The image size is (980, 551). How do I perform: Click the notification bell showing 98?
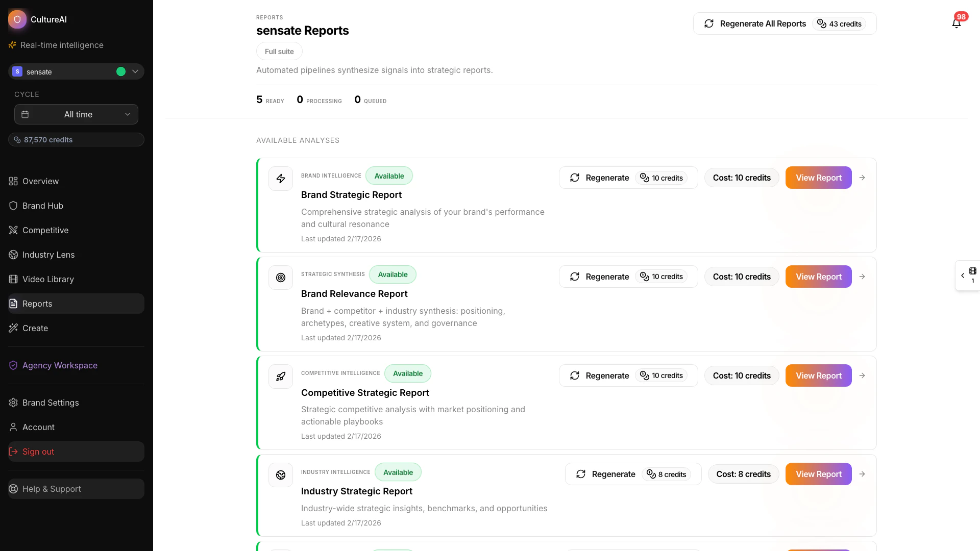(x=957, y=23)
